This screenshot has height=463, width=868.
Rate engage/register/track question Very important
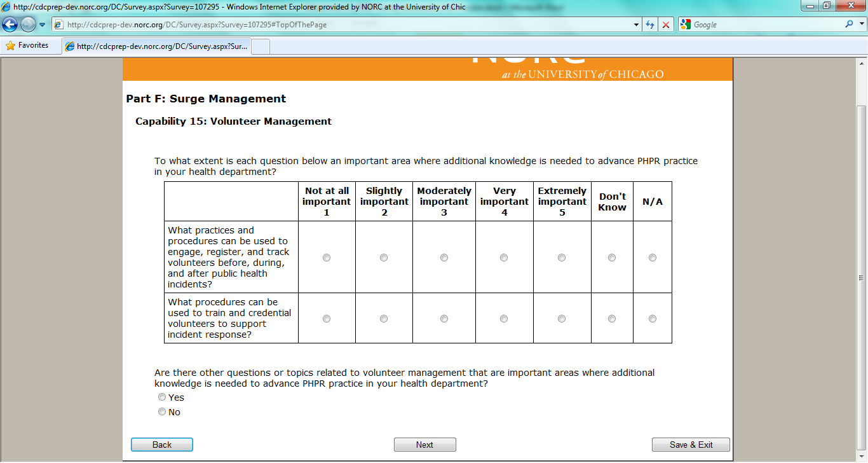pos(504,258)
